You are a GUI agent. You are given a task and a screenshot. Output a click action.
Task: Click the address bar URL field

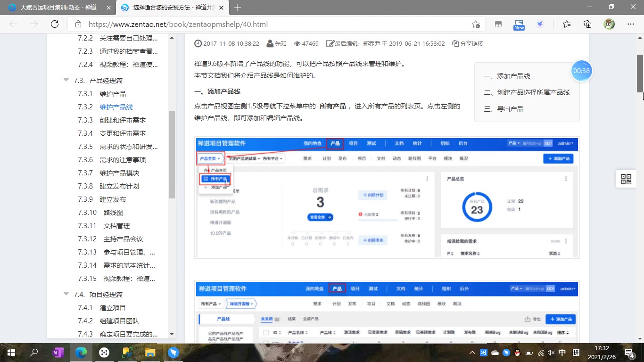pyautogui.click(x=276, y=24)
